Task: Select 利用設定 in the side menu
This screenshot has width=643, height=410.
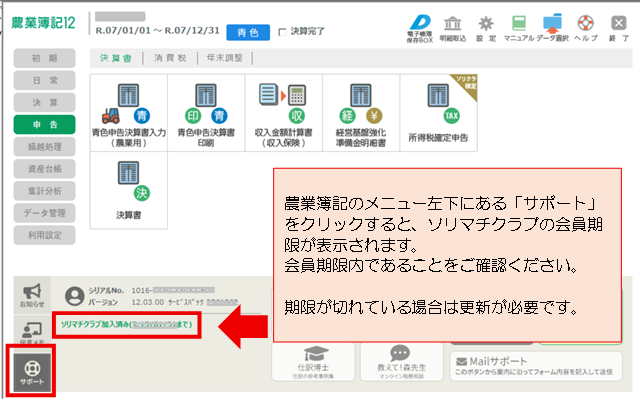Action: tap(44, 235)
